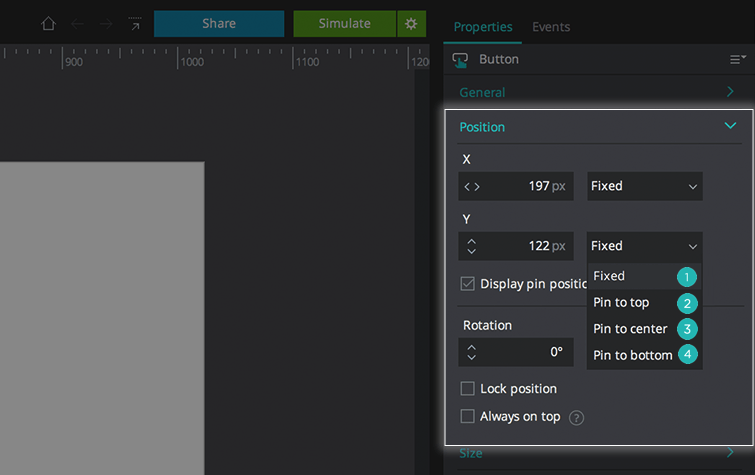Viewport: 755px width, 475px height.
Task: Open the X position Fixed dropdown
Action: pyautogui.click(x=645, y=186)
